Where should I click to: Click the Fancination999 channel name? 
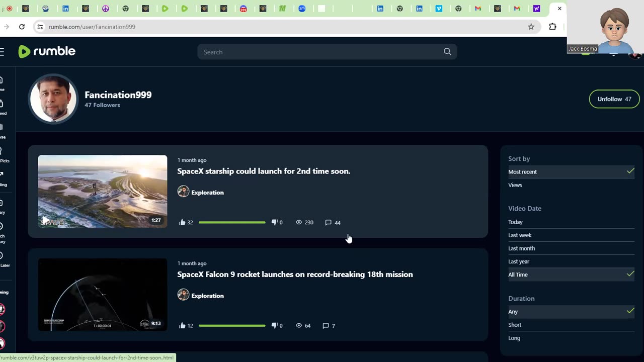coord(118,95)
